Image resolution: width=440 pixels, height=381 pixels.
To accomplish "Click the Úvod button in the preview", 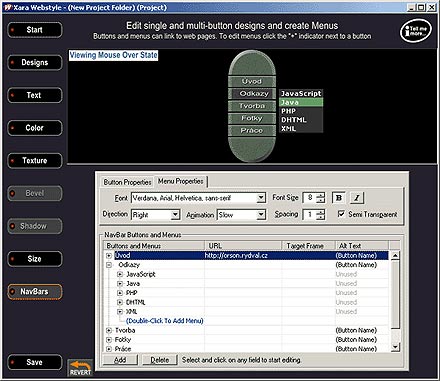I will click(252, 81).
